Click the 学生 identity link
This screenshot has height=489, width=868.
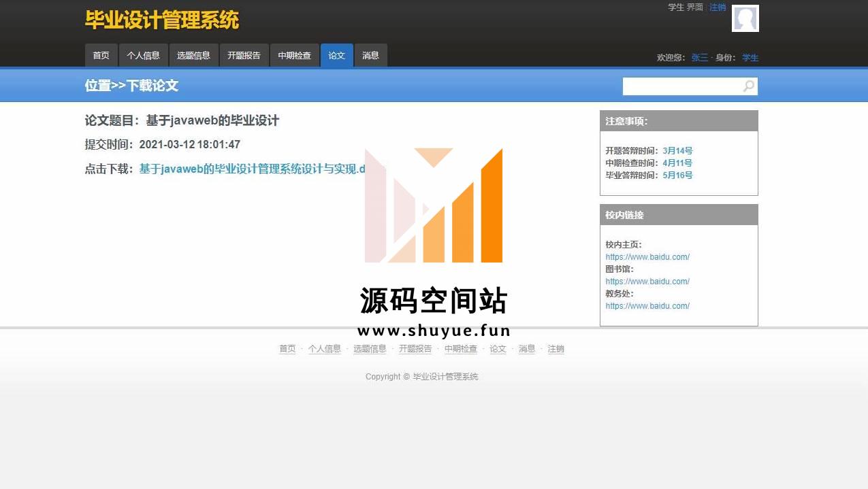750,58
